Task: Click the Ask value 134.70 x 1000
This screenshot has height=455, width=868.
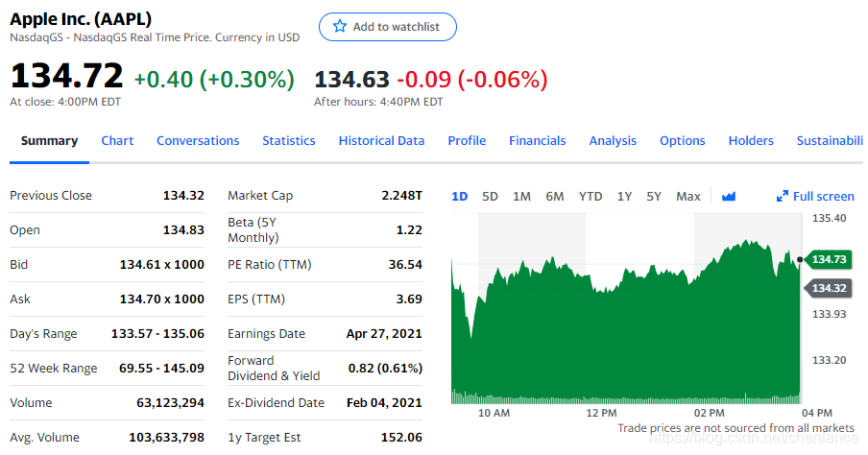Action: coord(161,299)
